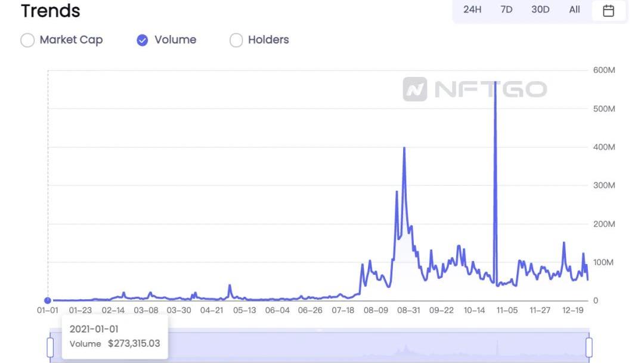This screenshot has height=363, width=644.
Task: Click the tallest volume spike near 11-05
Action: [495, 83]
